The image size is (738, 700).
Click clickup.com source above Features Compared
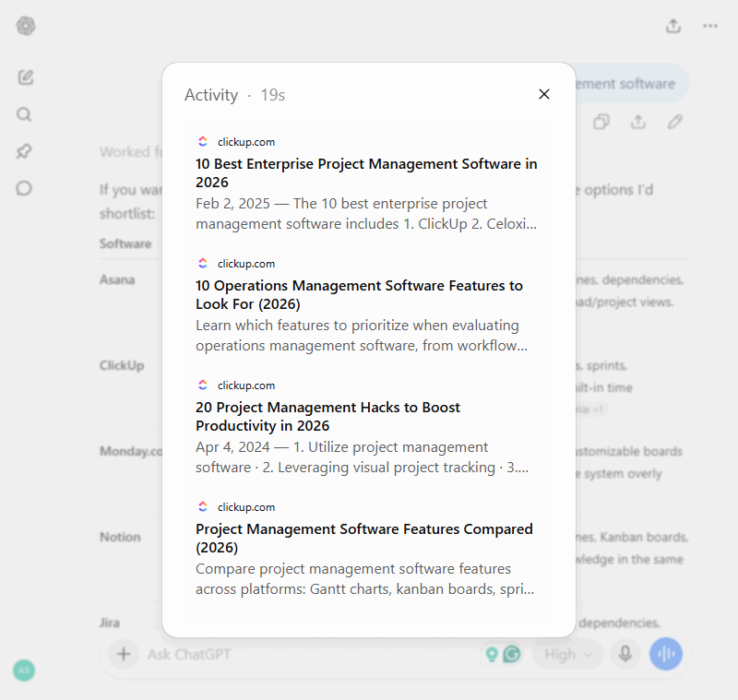[246, 507]
